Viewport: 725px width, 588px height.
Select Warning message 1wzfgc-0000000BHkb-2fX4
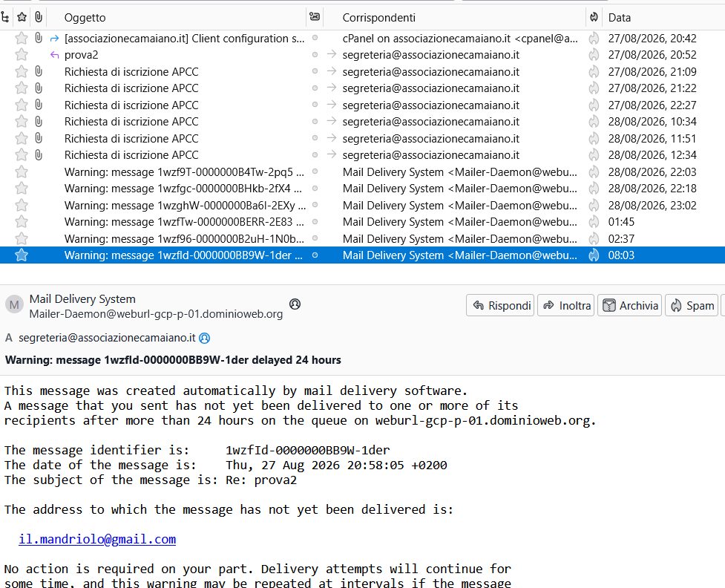point(362,189)
